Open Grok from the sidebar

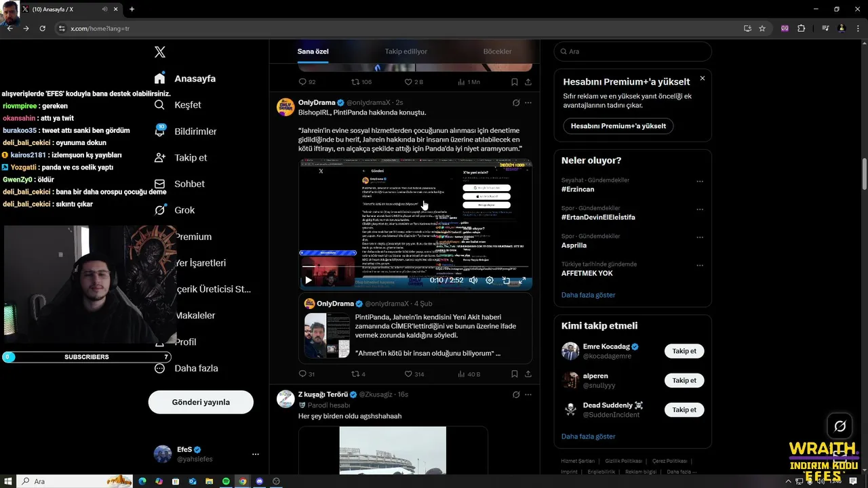(x=174, y=210)
